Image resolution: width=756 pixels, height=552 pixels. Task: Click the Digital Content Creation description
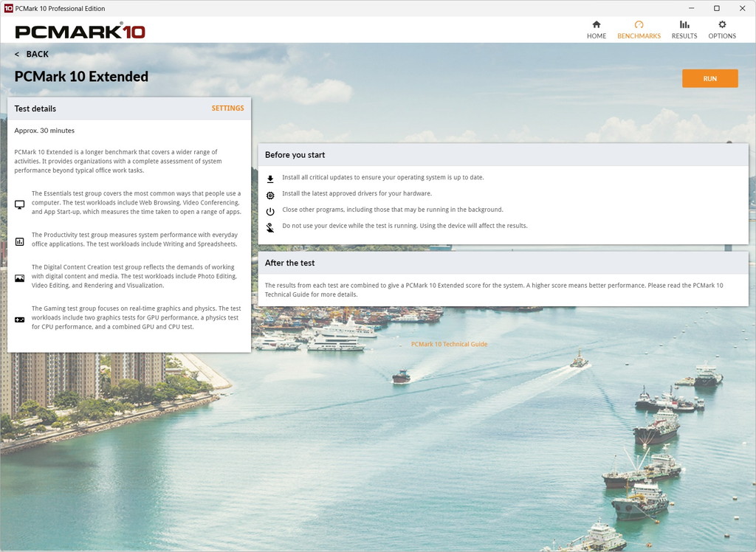pos(134,276)
